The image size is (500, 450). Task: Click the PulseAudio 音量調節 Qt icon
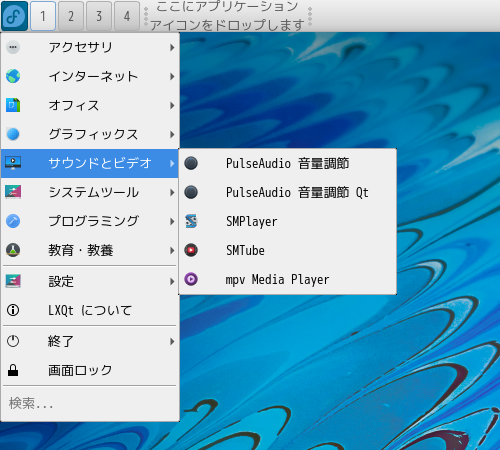point(191,192)
